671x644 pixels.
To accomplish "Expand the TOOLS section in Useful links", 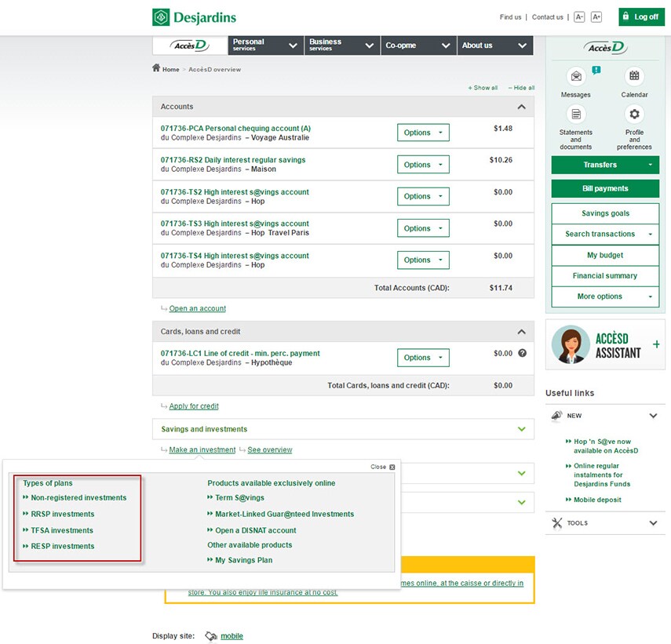I will pos(653,522).
